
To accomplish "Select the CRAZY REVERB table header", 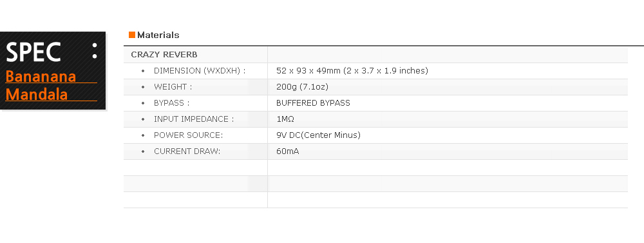I will click(x=164, y=55).
